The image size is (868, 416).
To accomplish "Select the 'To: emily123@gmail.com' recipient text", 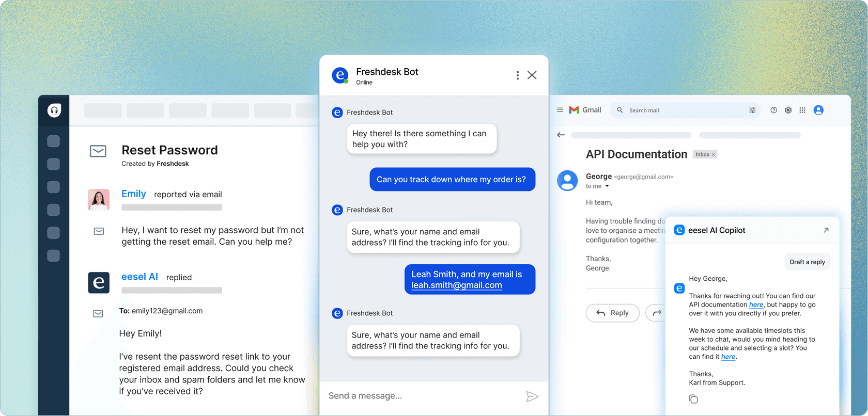I will point(161,311).
